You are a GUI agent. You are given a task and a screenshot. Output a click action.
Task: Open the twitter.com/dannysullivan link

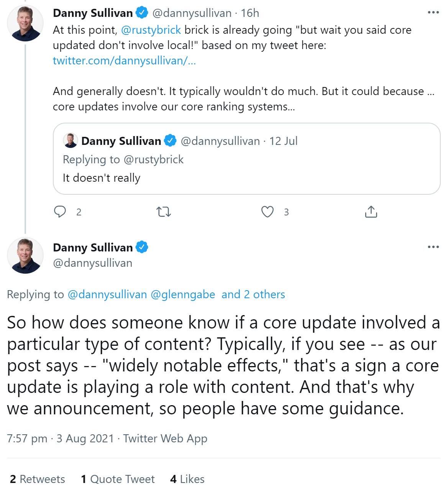124,60
